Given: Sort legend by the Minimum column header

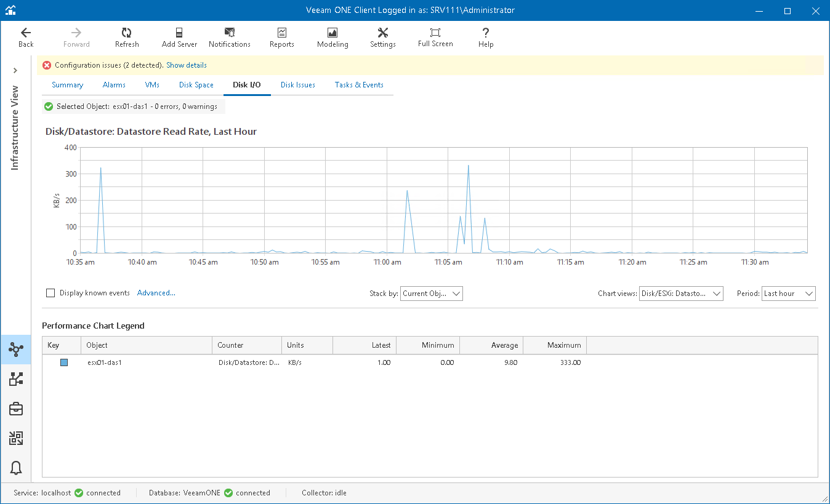Looking at the screenshot, I should click(x=428, y=345).
